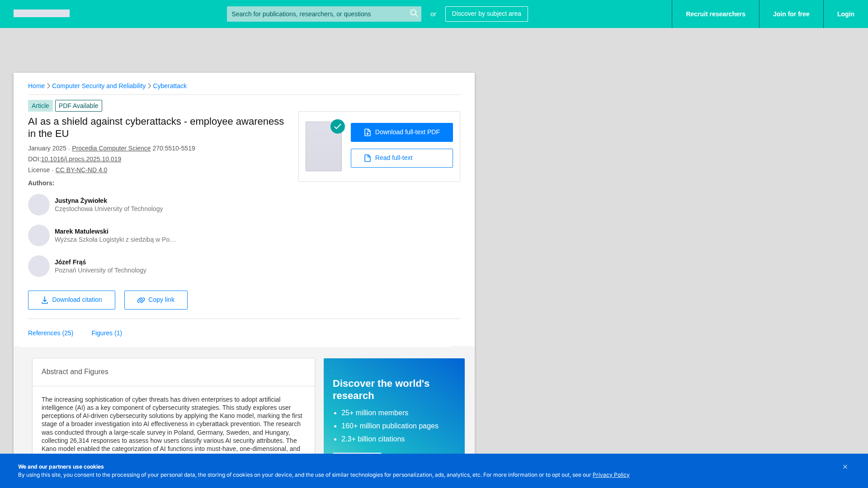This screenshot has height=488, width=868.
Task: Click the search magnifier icon
Action: (x=414, y=14)
